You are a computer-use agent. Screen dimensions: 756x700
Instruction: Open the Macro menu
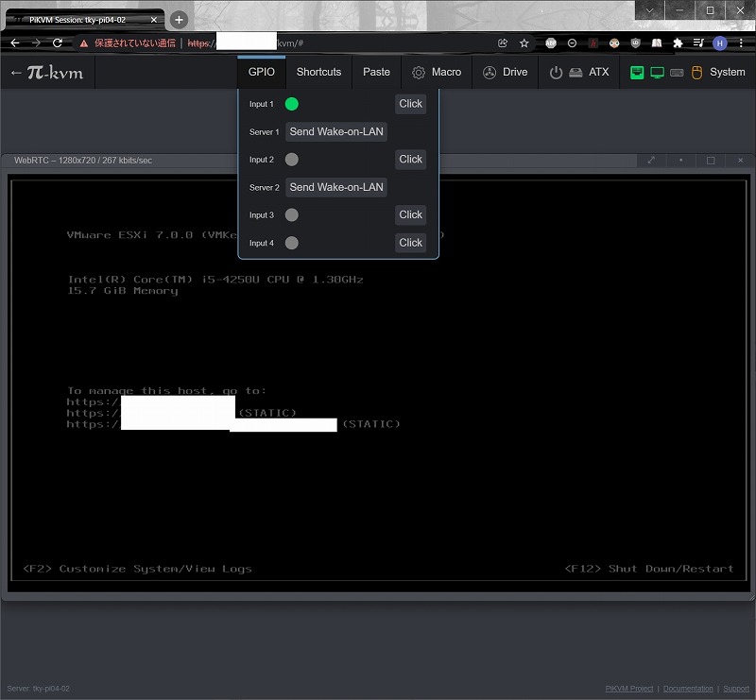point(436,72)
